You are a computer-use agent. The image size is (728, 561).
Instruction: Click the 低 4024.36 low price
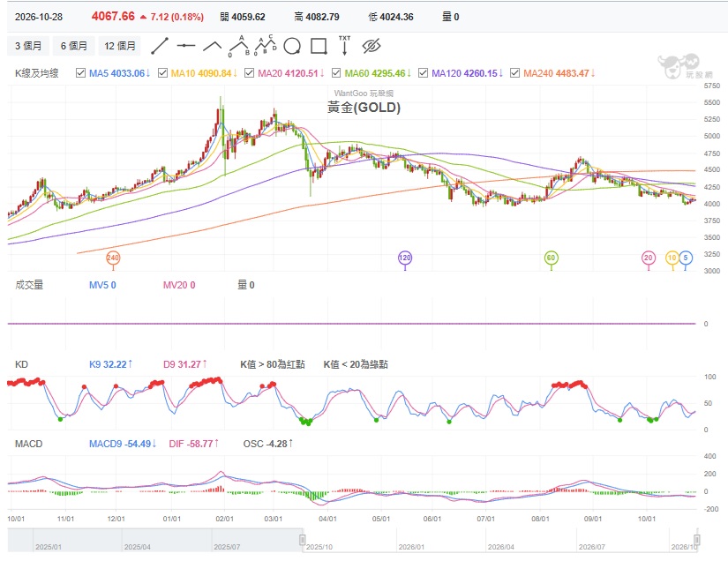click(391, 17)
